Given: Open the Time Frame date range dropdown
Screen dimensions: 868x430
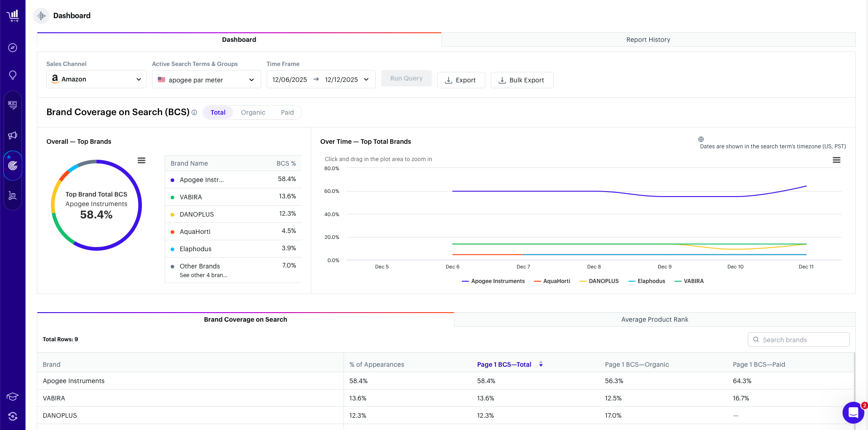Looking at the screenshot, I should [321, 80].
